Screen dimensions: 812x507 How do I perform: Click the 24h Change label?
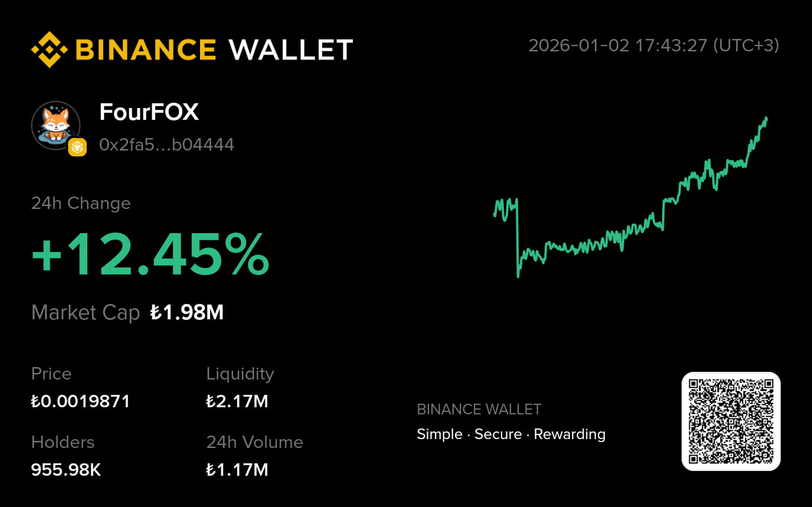(81, 203)
